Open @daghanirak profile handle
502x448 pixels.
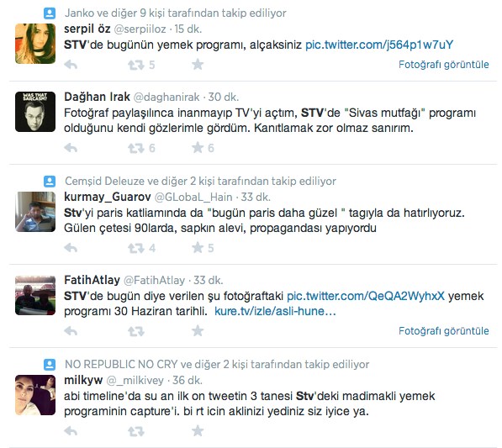click(166, 97)
